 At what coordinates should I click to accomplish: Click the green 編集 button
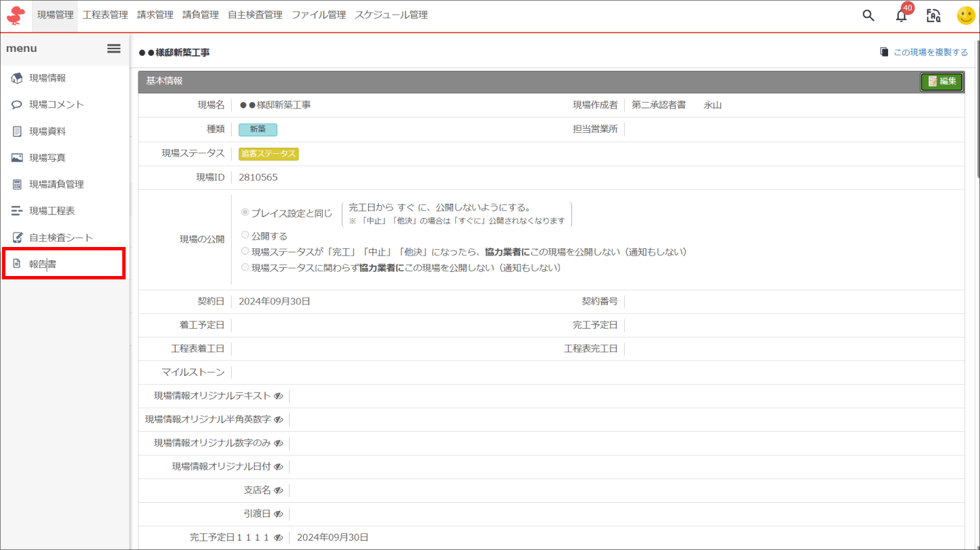coord(942,81)
